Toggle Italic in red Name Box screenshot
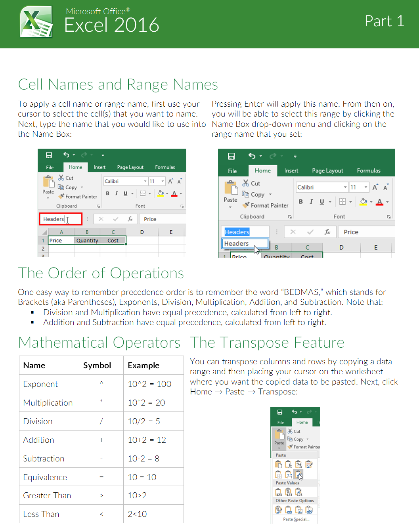This screenshot has width=419, height=532. [x=117, y=193]
